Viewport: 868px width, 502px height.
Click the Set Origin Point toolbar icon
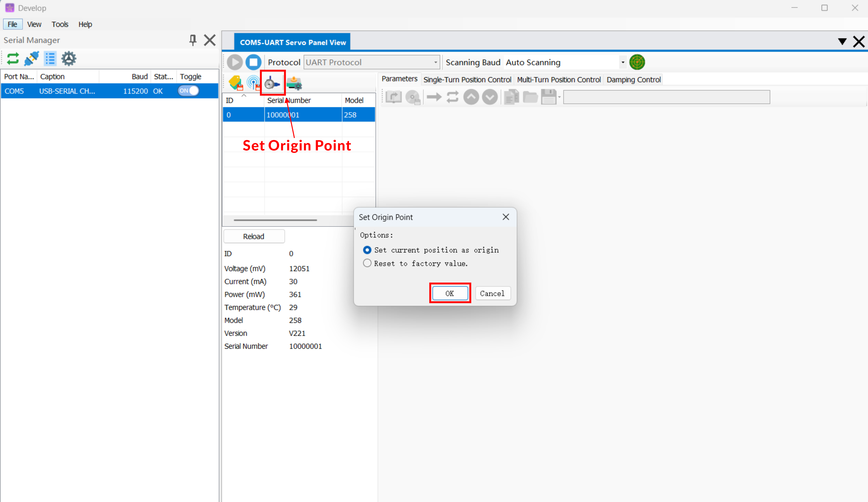point(272,83)
